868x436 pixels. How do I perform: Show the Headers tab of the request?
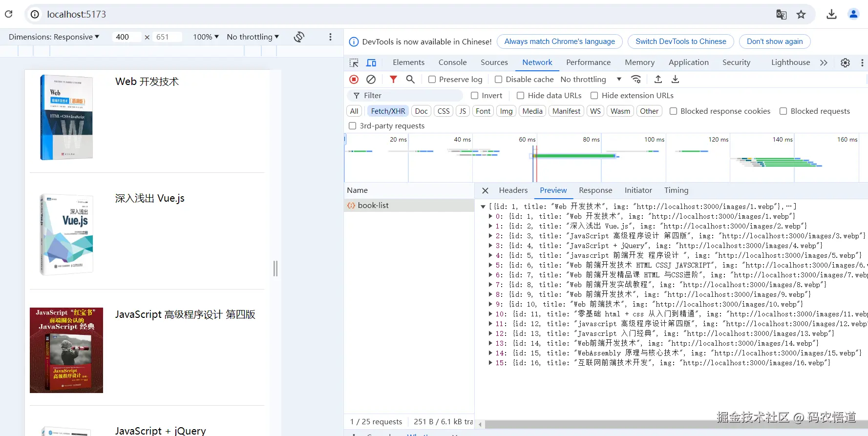coord(513,190)
